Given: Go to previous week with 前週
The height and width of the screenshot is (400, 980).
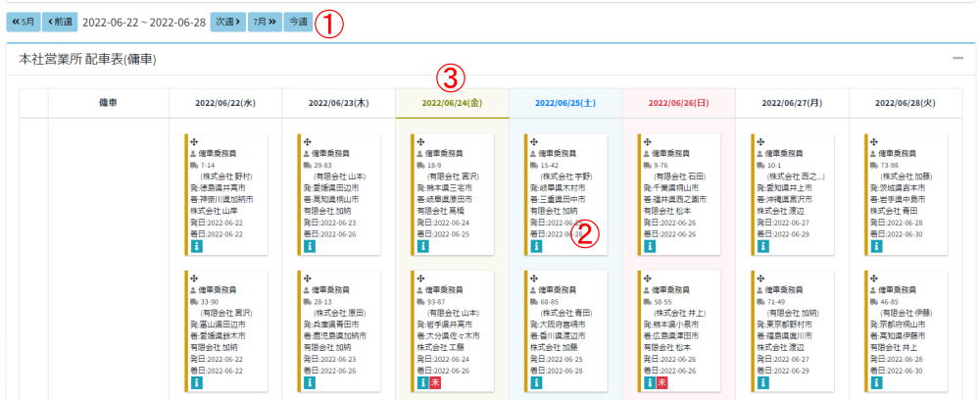Looking at the screenshot, I should coord(59,21).
